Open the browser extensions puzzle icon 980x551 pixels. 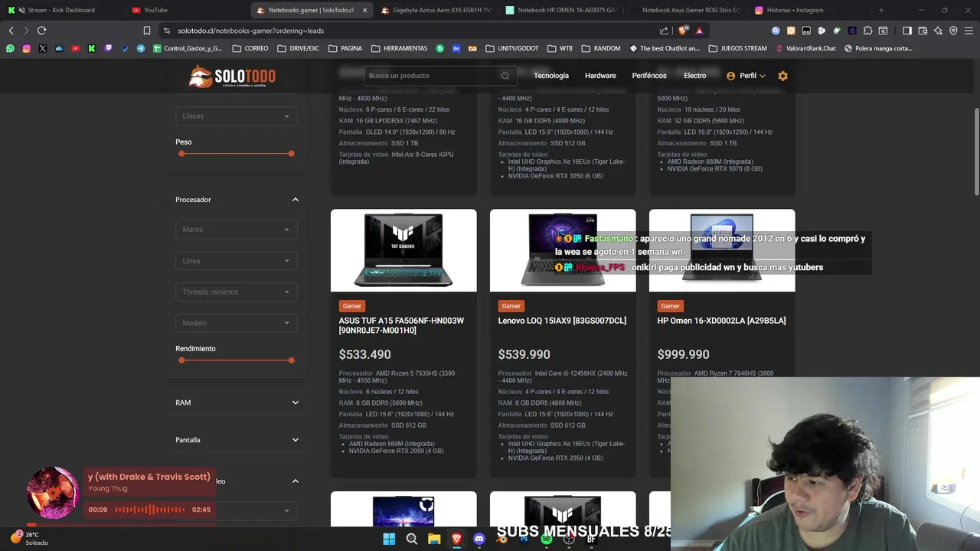click(867, 31)
